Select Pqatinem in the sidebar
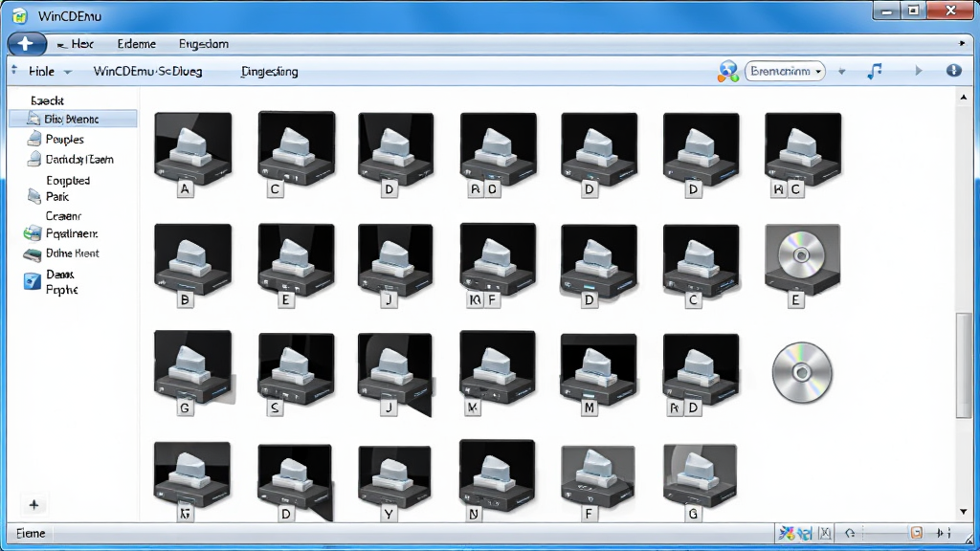This screenshot has height=551, width=980. pos(60,233)
